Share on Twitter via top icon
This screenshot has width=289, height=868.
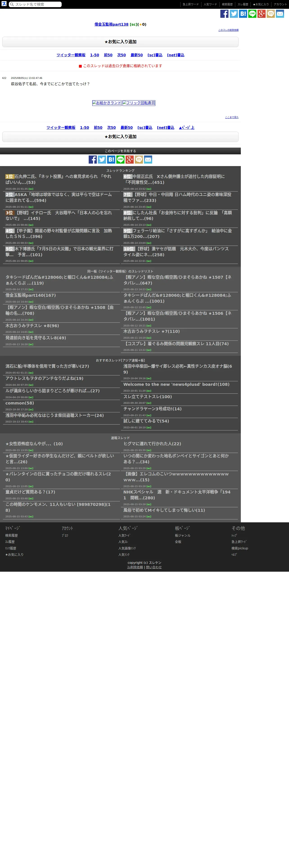coord(234,14)
